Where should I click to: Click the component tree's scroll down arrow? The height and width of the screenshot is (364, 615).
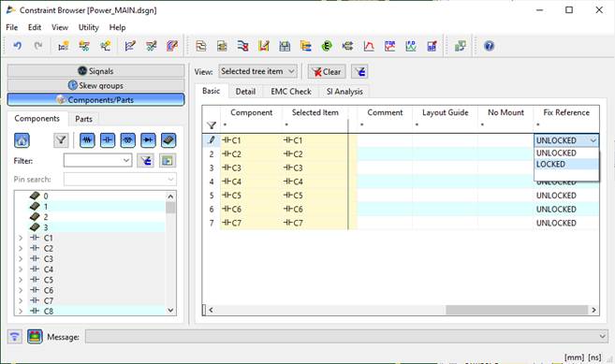[170, 310]
